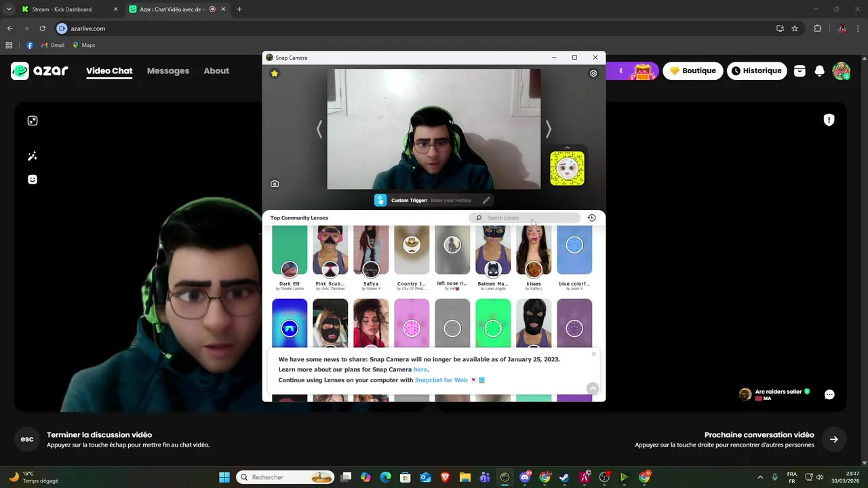Image resolution: width=868 pixels, height=488 pixels.
Task: Open Snap Camera settings gear
Action: point(593,73)
